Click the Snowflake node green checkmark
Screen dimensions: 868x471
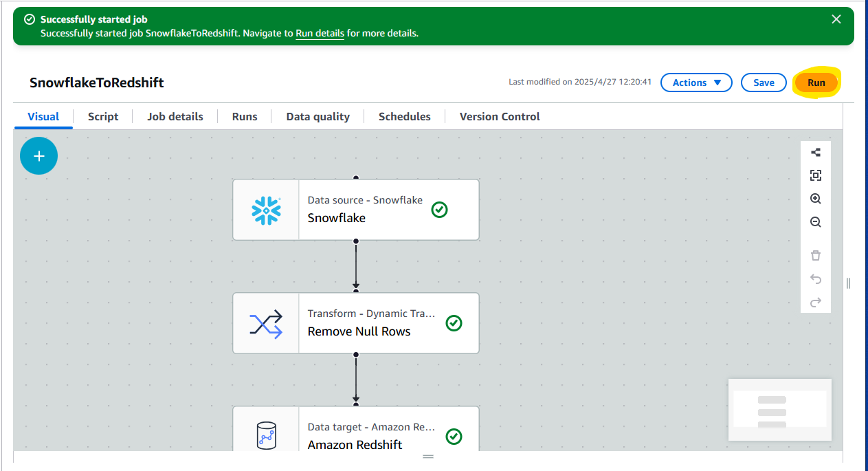440,210
